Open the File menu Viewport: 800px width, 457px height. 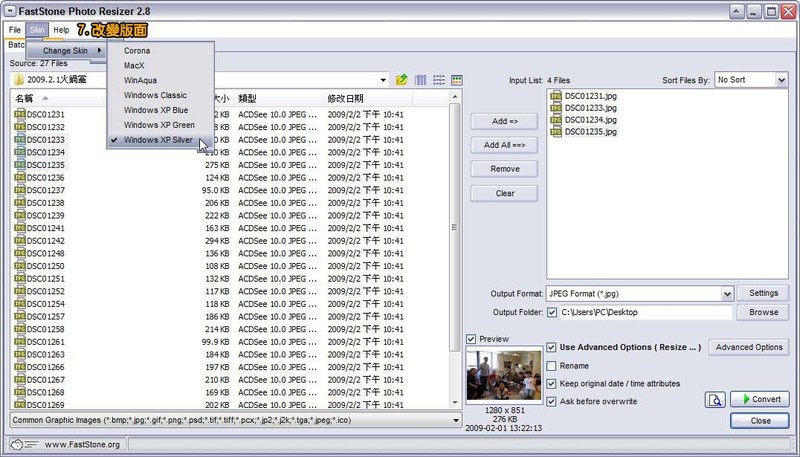click(x=15, y=30)
